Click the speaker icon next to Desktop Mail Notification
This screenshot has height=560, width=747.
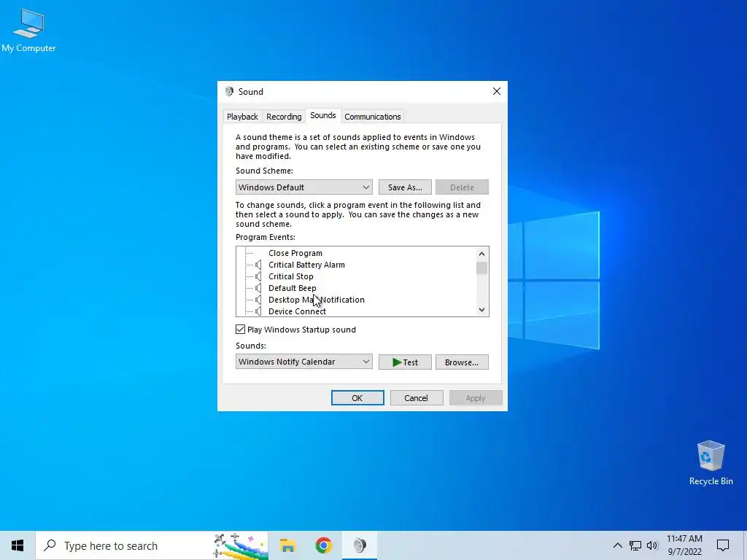click(x=258, y=300)
